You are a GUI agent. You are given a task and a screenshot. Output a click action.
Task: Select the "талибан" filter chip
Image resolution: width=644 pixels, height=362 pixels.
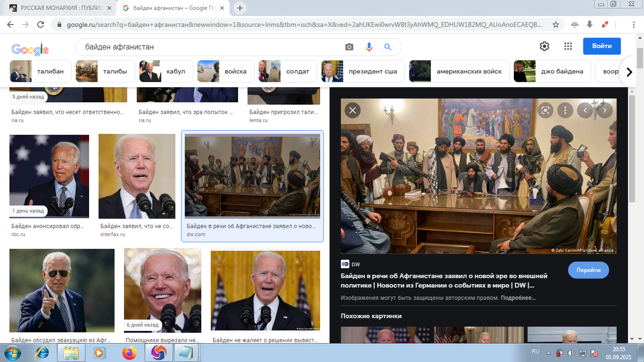[41, 72]
